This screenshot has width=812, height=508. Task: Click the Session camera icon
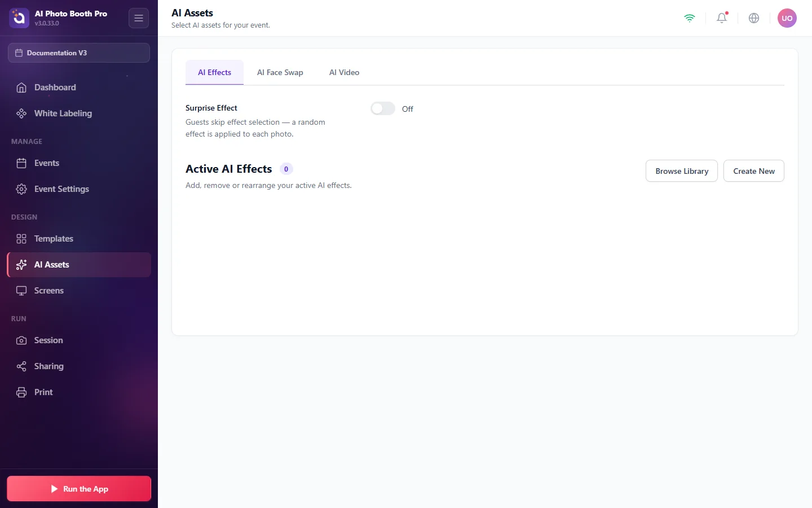(21, 340)
